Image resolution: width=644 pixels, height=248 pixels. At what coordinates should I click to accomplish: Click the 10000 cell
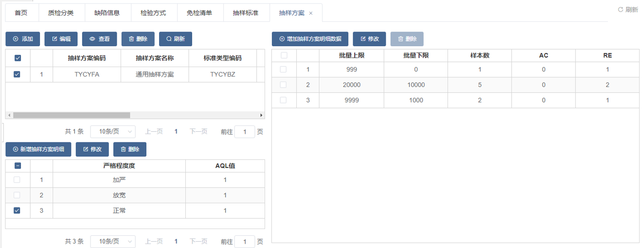click(x=416, y=85)
